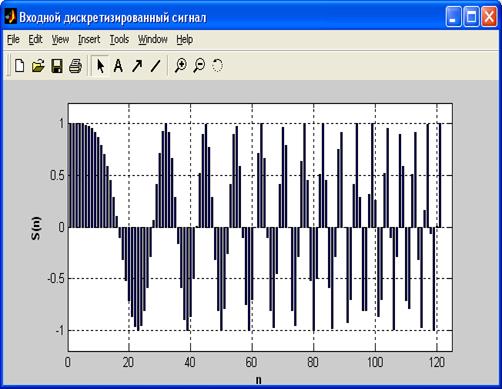Open the File menu
This screenshot has height=389, width=502.
(x=13, y=39)
